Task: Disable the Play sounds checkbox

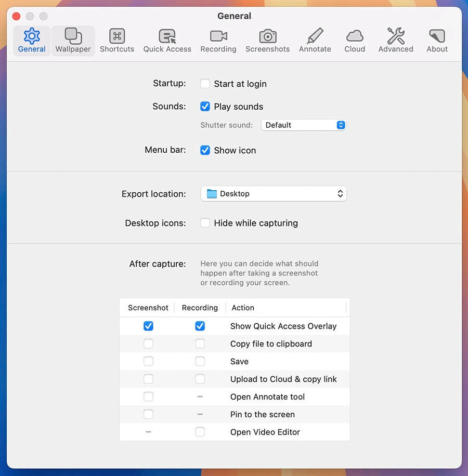Action: click(205, 107)
